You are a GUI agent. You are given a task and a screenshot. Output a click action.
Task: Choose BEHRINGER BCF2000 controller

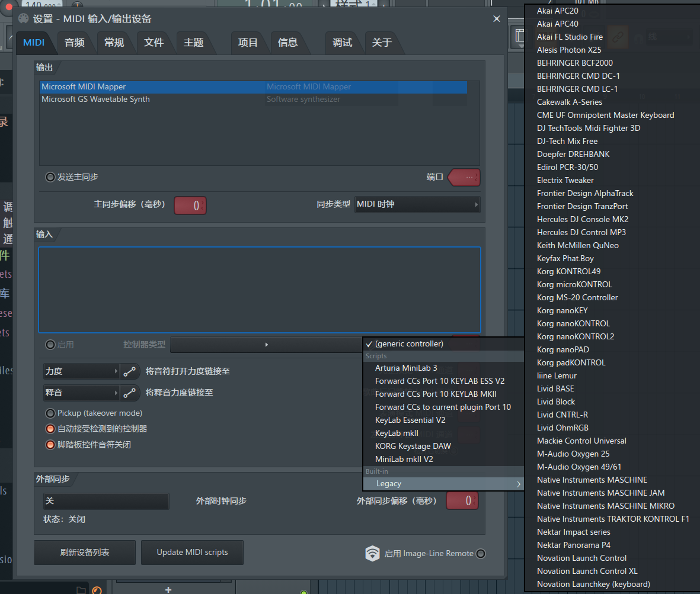click(612, 63)
